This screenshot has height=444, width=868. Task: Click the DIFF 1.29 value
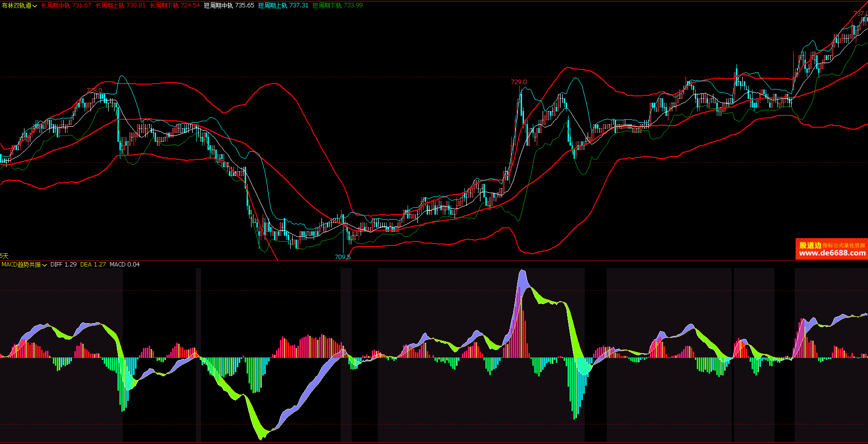pos(64,265)
